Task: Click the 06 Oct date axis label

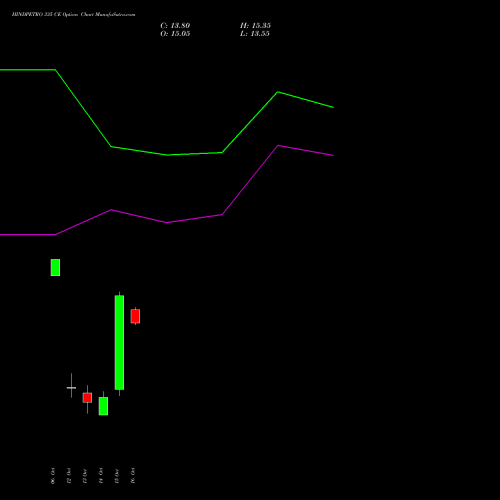Action: 53,476
